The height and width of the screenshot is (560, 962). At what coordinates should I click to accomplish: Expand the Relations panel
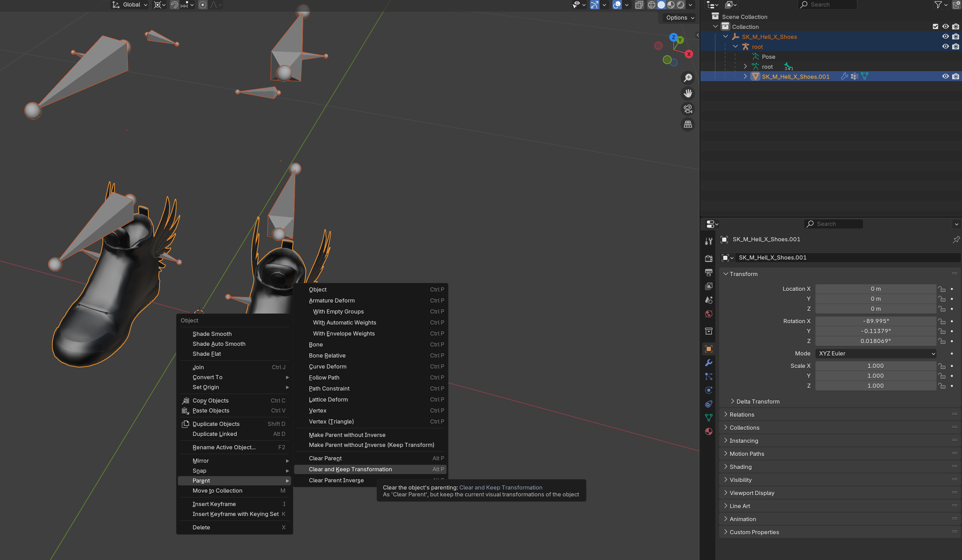pos(741,415)
